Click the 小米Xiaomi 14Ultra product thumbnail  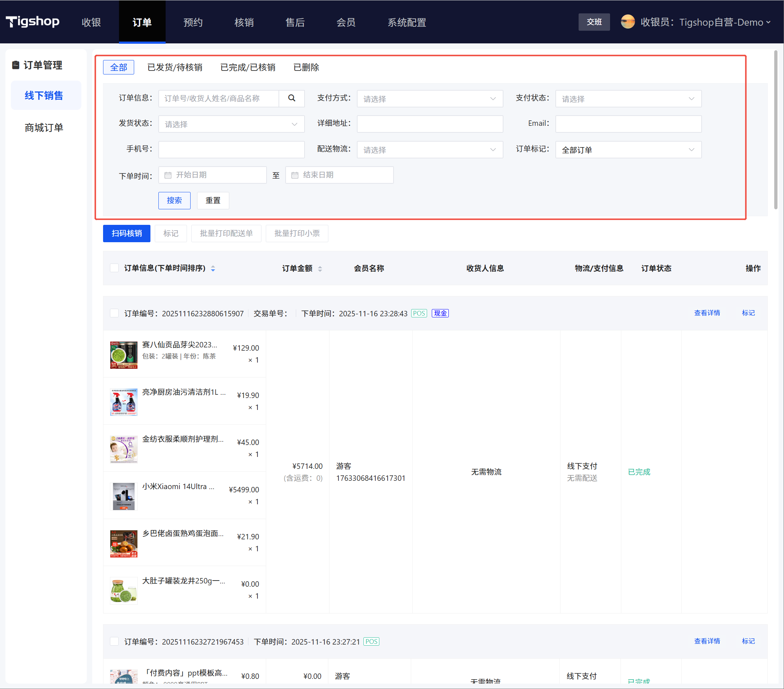[124, 496]
